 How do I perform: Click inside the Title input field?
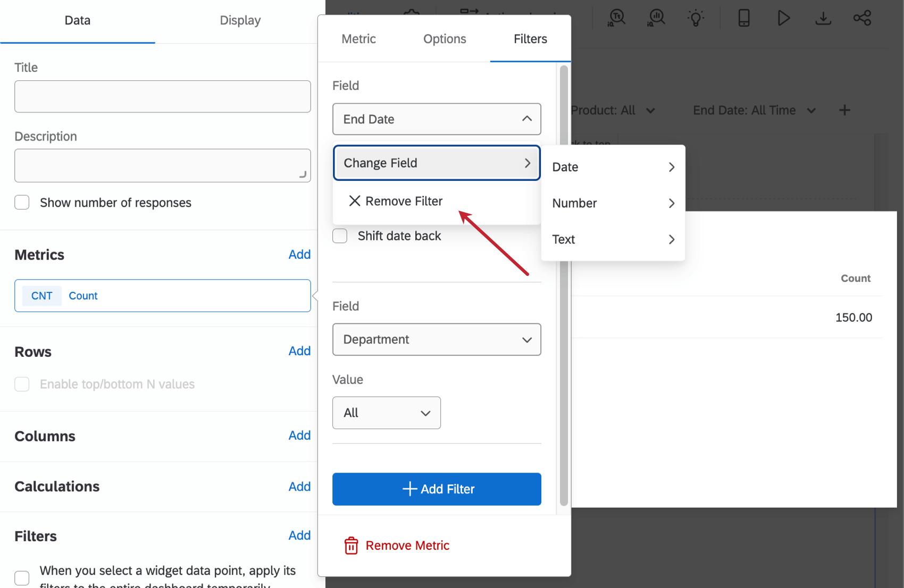(x=162, y=96)
